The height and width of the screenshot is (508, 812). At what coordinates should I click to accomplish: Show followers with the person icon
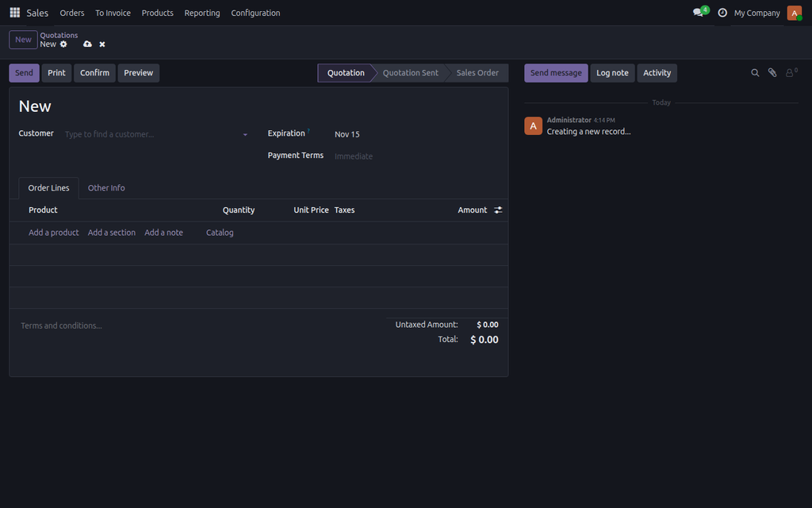tap(791, 73)
